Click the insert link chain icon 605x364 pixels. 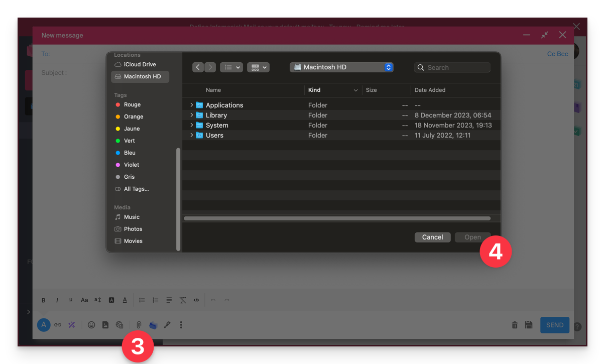pos(58,325)
